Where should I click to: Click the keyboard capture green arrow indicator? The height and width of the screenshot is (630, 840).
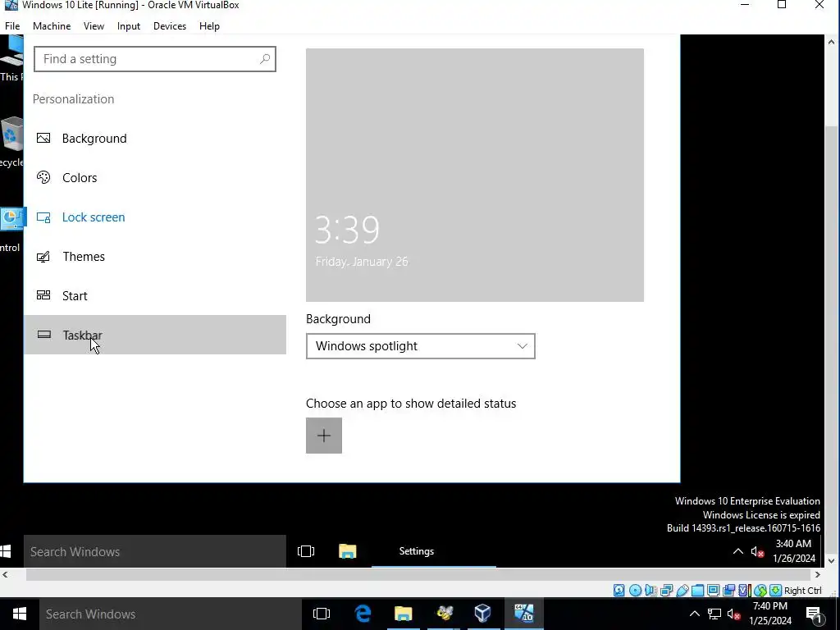(776, 591)
